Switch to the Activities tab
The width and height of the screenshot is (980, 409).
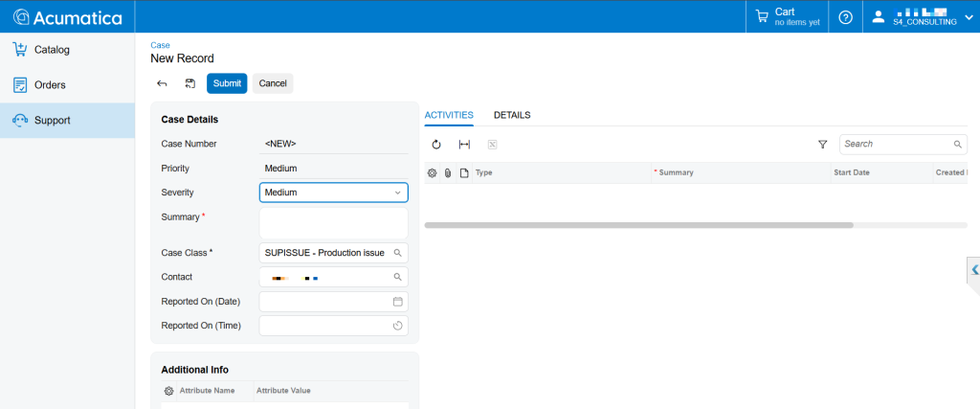(x=449, y=115)
